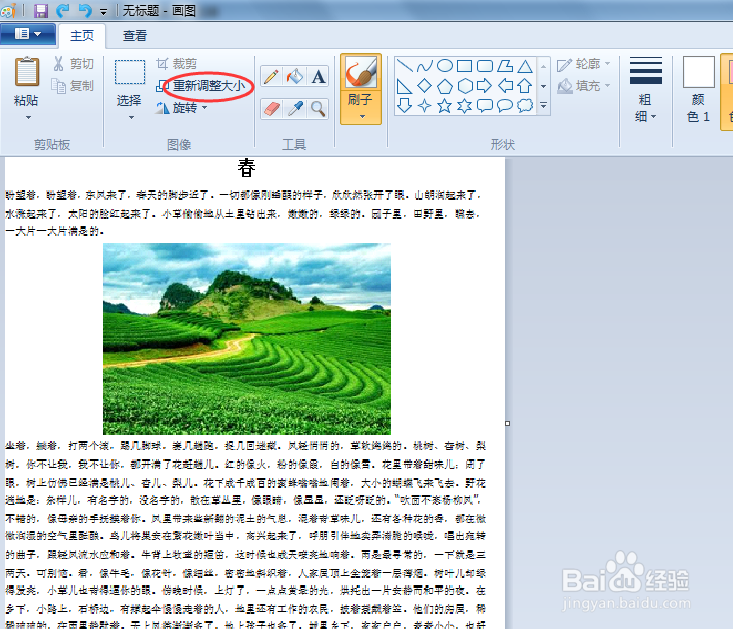Click Resize (重新调整大小)
This screenshot has height=629, width=733.
tap(201, 86)
